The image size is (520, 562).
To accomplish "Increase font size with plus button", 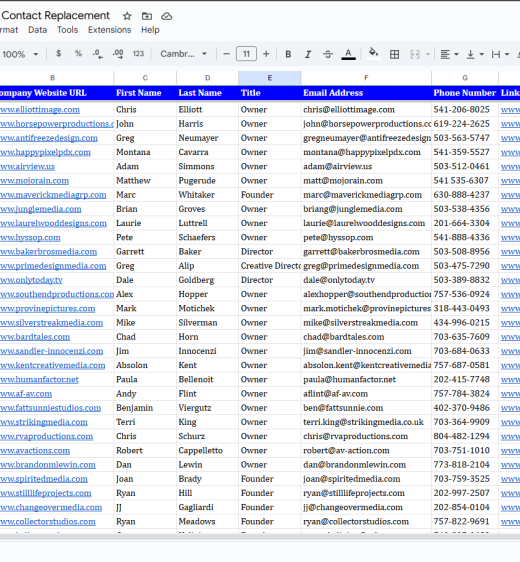I will (x=266, y=54).
